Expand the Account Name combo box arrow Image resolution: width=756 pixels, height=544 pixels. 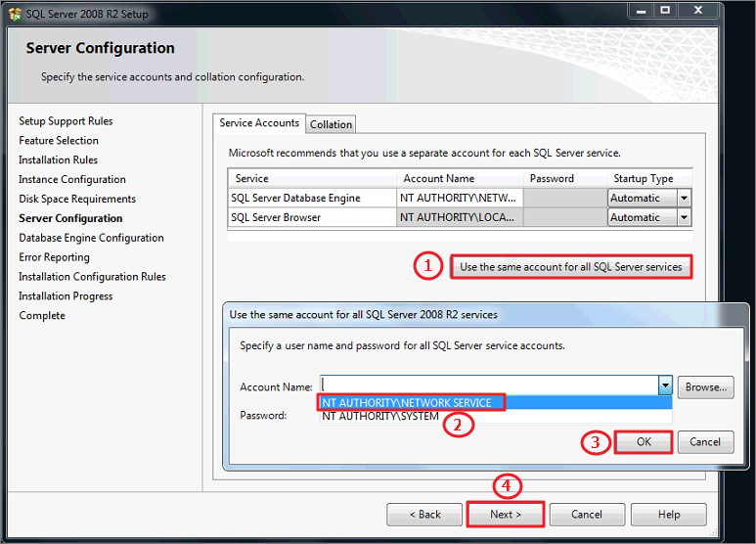point(665,385)
